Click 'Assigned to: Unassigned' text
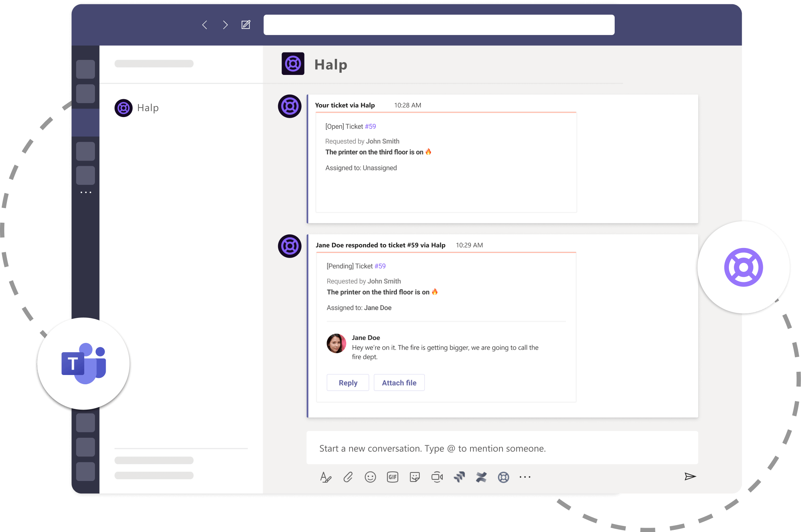Image resolution: width=801 pixels, height=532 pixels. (361, 168)
